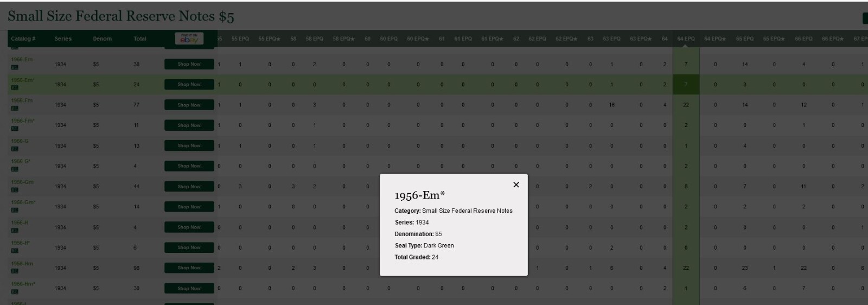Click Shop Now for 1956-Gm* row

click(189, 207)
